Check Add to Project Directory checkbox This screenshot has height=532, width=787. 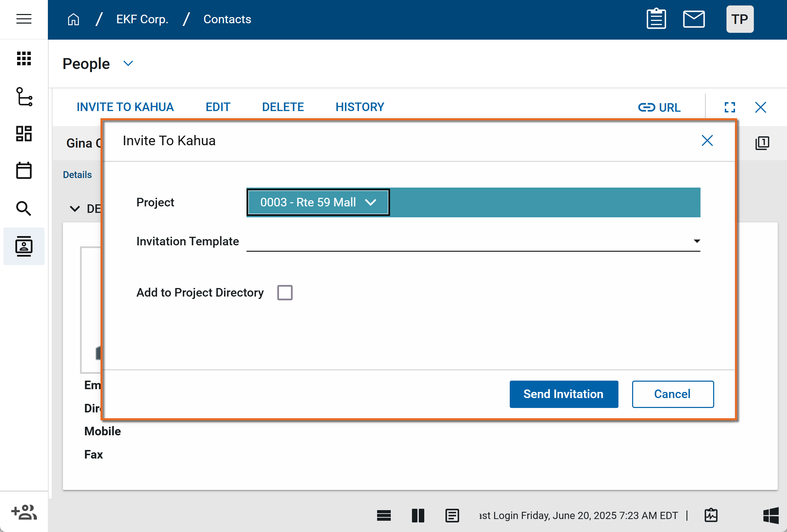pos(285,292)
